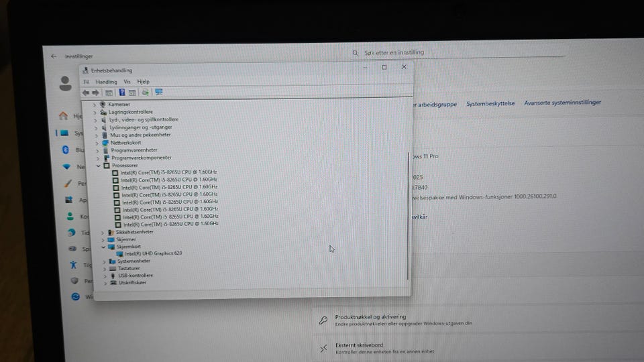Image resolution: width=644 pixels, height=362 pixels.
Task: Expand the Utskriftskøer node chevron
Action: (105, 283)
